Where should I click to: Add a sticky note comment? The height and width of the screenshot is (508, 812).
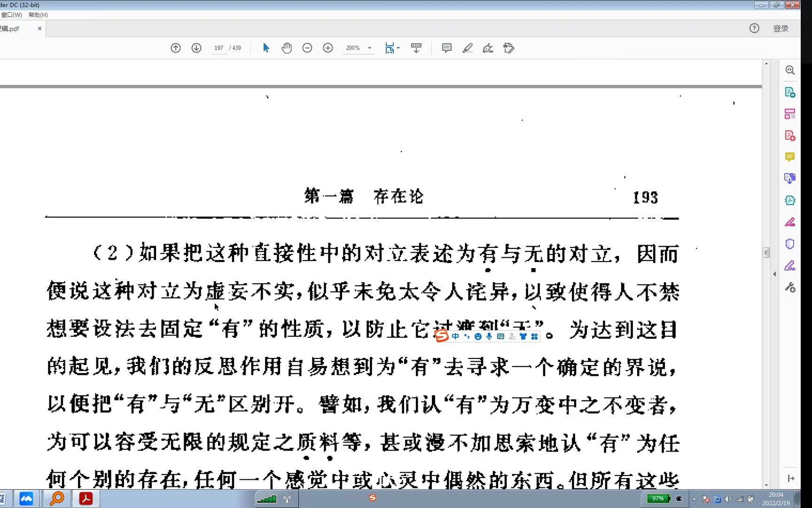tap(447, 48)
